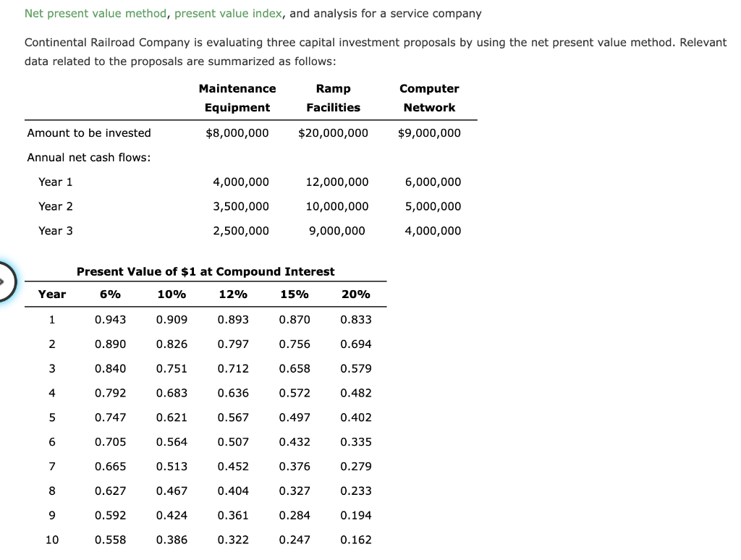Click the 0.943 present value factor
This screenshot has height=560, width=741.
(111, 319)
